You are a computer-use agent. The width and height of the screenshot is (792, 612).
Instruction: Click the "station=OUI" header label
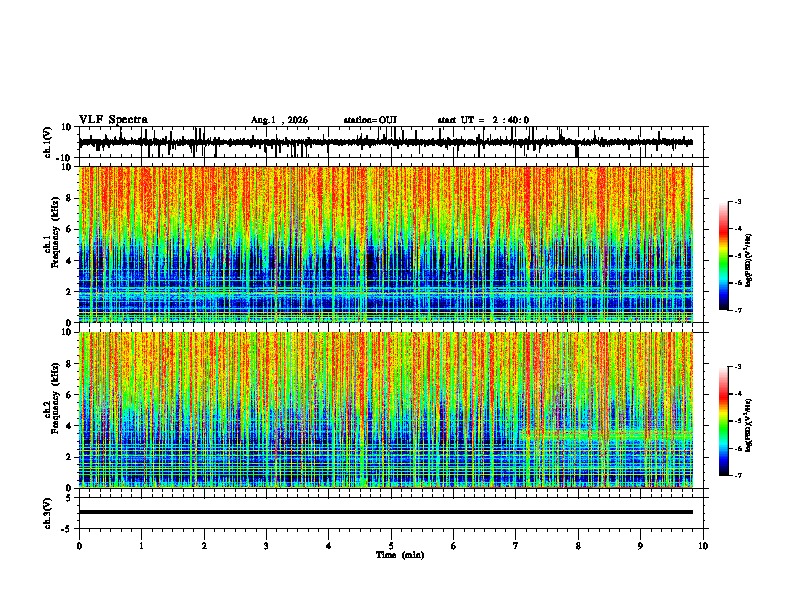point(370,120)
